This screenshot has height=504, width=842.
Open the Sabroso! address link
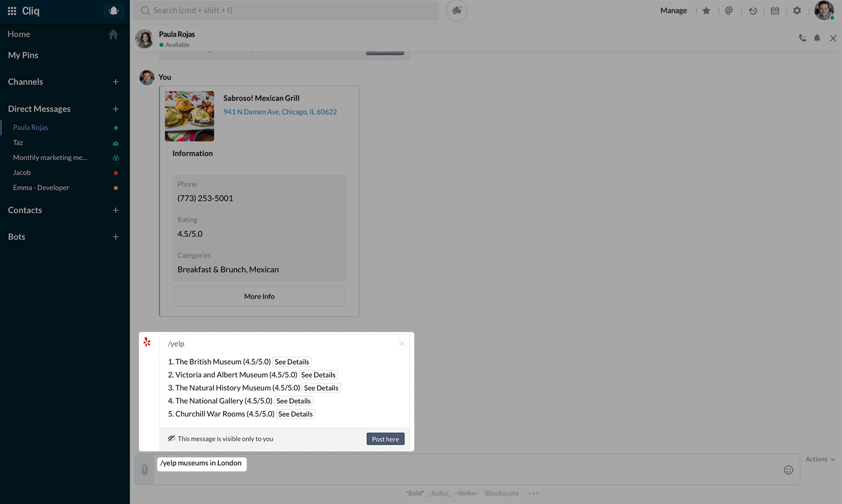pyautogui.click(x=280, y=112)
